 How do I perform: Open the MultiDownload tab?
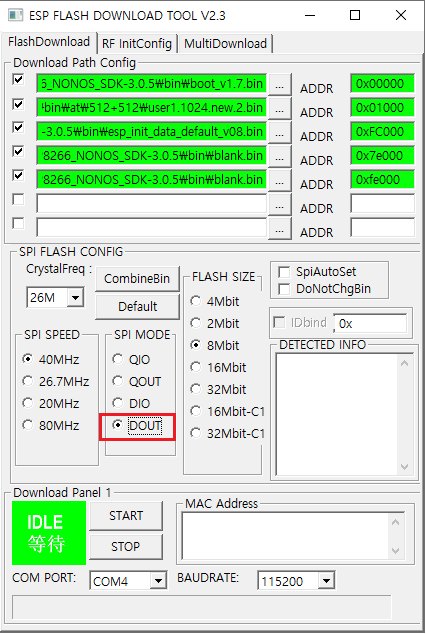[225, 44]
